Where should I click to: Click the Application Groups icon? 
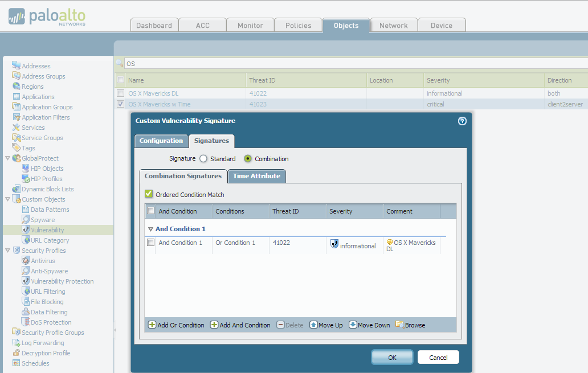click(16, 107)
